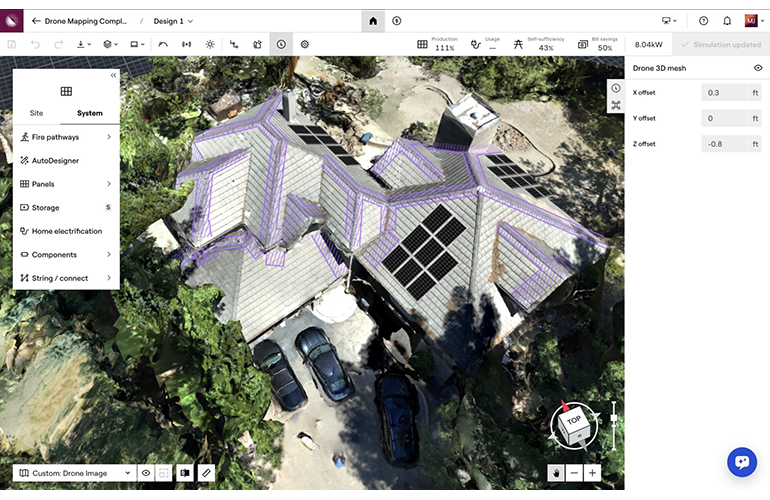Zoom out with the minus button
The height and width of the screenshot is (500, 770).
(574, 473)
